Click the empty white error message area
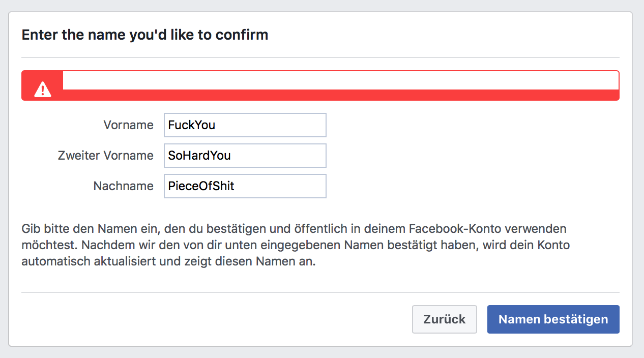Image resolution: width=644 pixels, height=358 pixels. pos(340,80)
